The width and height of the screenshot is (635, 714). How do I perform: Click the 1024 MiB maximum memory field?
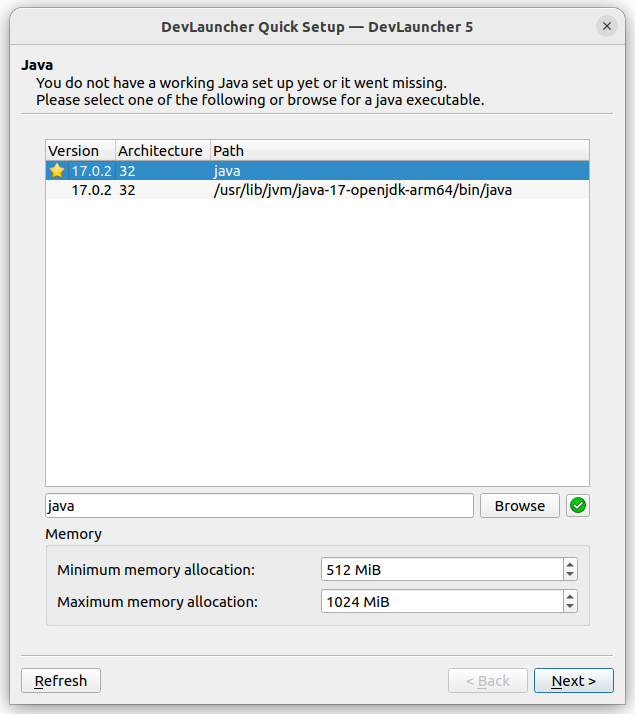440,602
